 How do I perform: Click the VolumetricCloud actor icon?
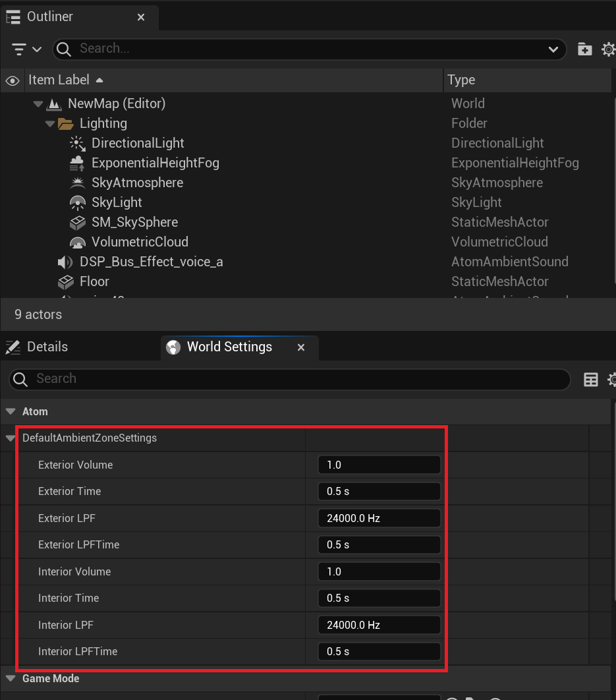77,243
